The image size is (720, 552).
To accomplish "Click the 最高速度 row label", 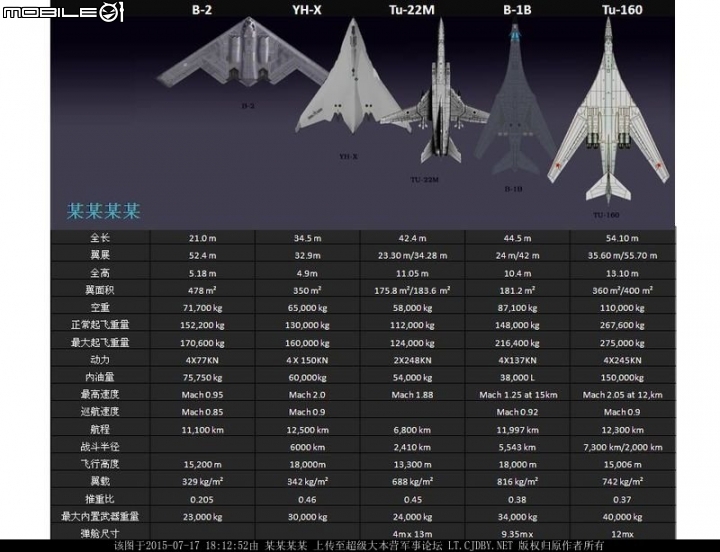I will [x=100, y=394].
